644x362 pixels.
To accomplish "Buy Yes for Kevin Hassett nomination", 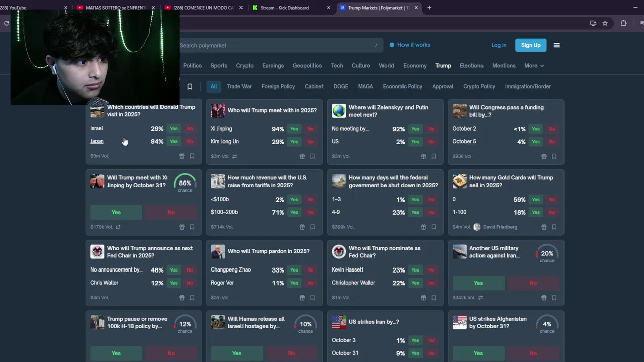I will [x=415, y=270].
